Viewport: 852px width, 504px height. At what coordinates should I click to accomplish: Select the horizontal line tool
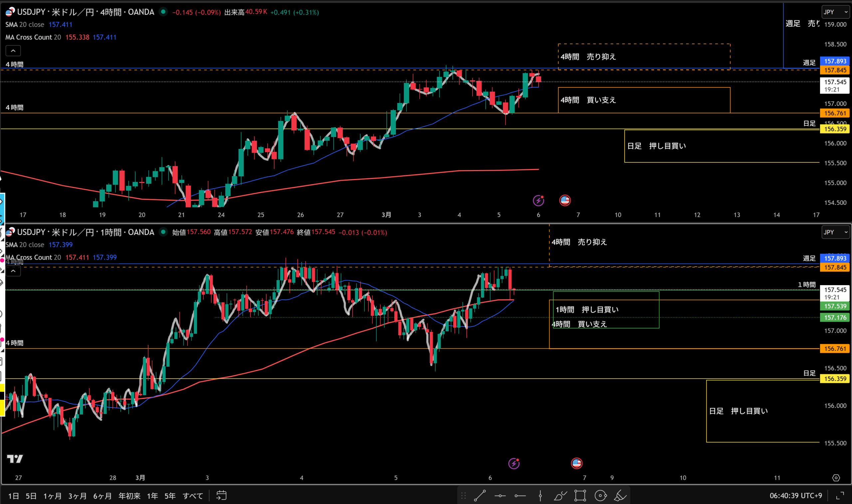point(500,495)
